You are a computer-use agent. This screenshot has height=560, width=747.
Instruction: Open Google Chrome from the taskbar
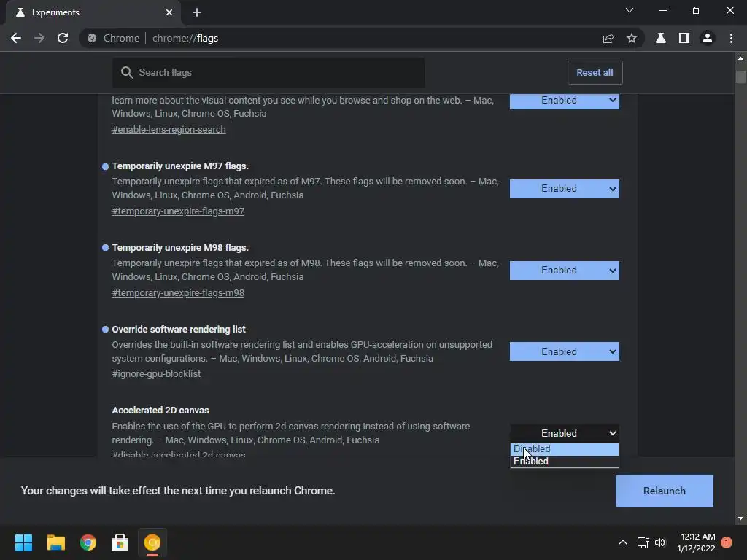[x=88, y=542]
